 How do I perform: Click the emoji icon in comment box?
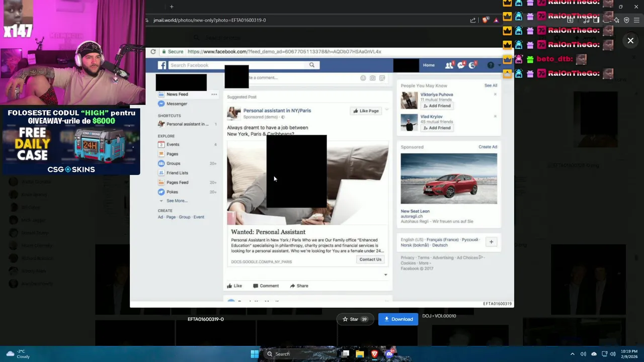click(x=363, y=78)
